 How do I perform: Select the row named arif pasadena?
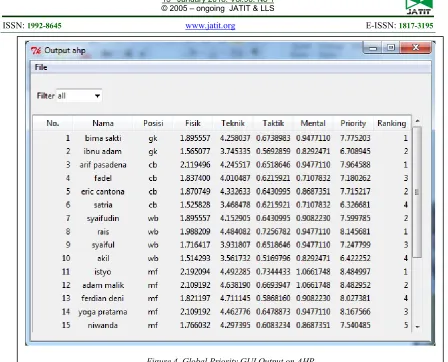[222, 165]
